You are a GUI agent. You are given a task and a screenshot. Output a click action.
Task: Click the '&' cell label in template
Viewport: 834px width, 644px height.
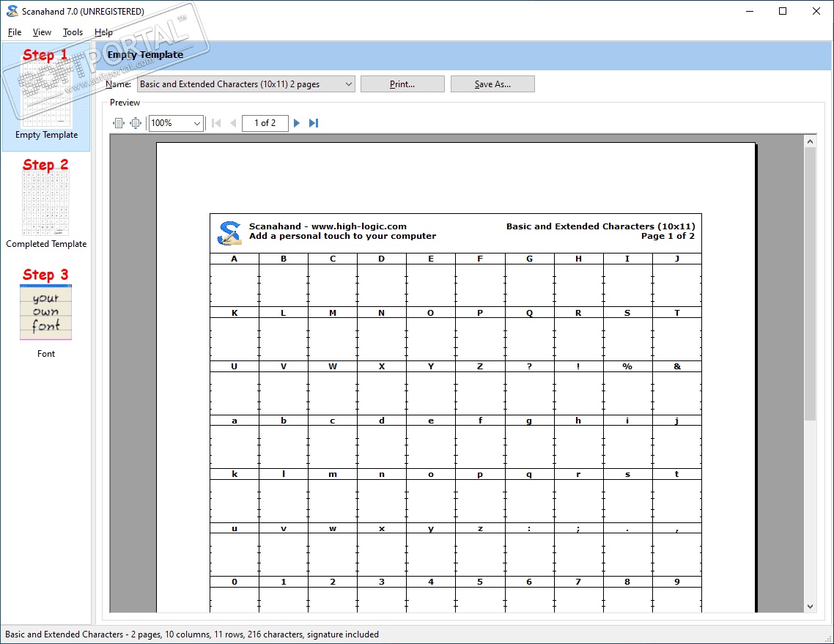click(677, 366)
